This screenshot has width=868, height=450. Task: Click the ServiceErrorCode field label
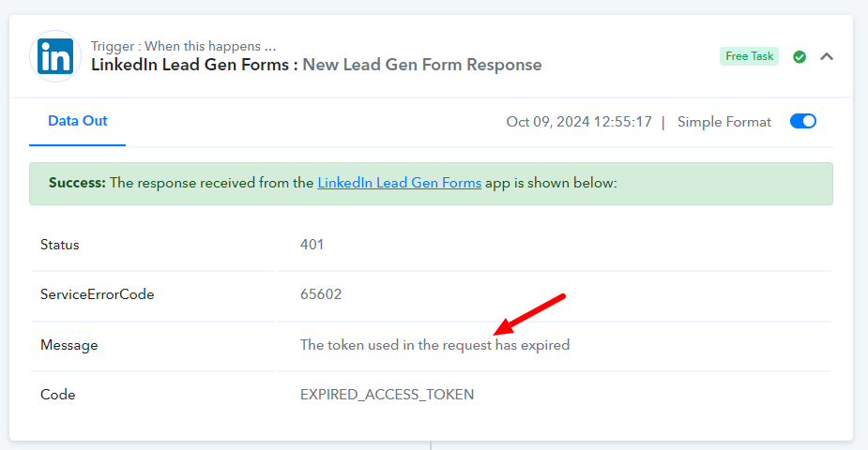point(97,294)
